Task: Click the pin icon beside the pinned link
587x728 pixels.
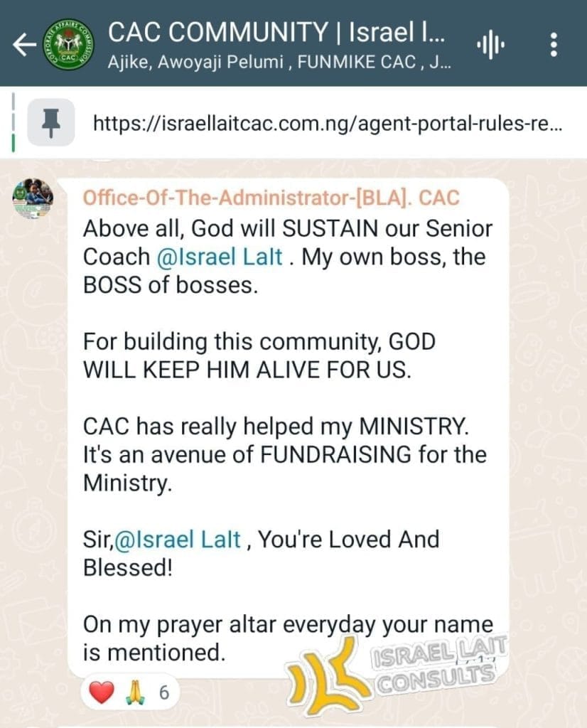Action: pos(50,123)
